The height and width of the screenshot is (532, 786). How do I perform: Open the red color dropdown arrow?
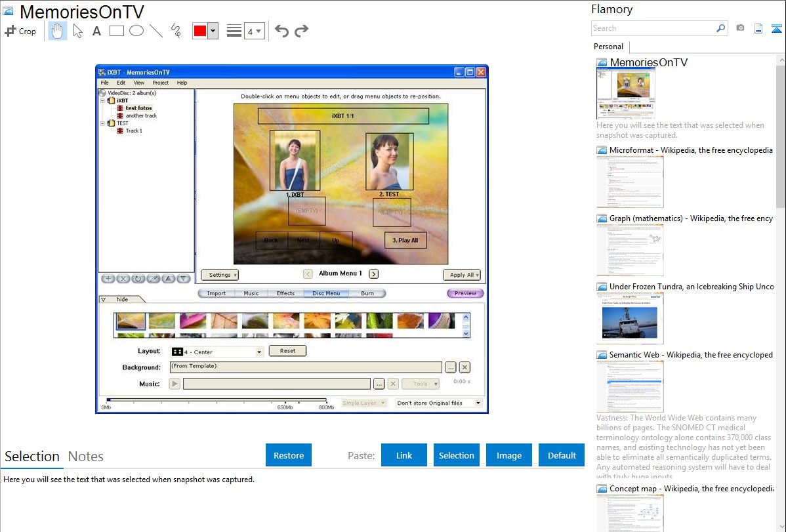[x=213, y=31]
